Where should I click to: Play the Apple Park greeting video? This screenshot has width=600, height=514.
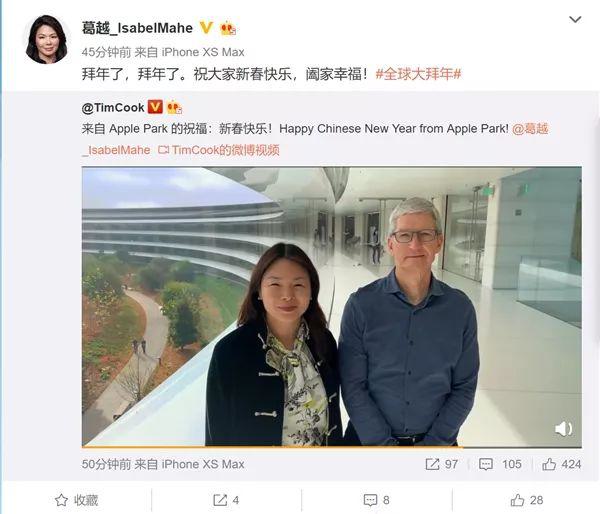tap(331, 307)
